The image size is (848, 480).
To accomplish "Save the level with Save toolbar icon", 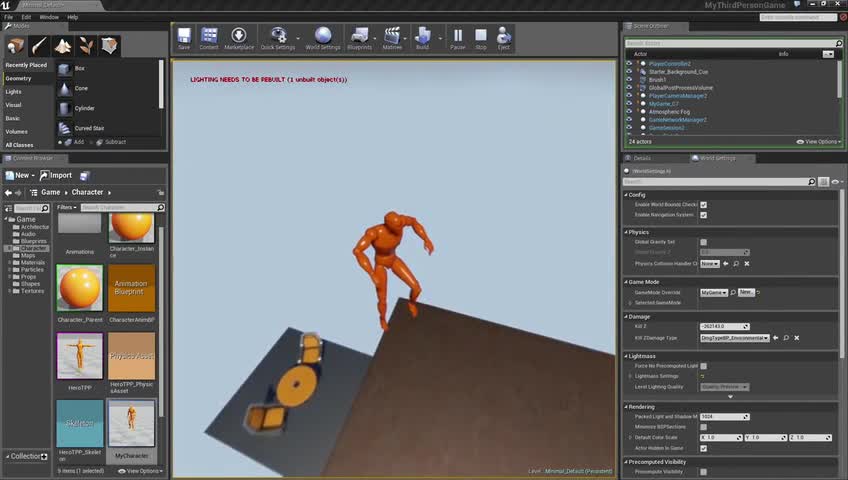I will [184, 39].
